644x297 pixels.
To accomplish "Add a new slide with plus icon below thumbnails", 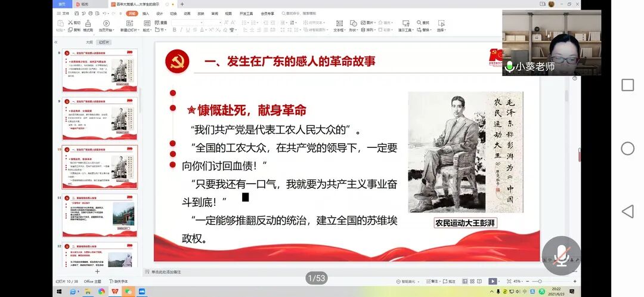I will click(x=97, y=271).
